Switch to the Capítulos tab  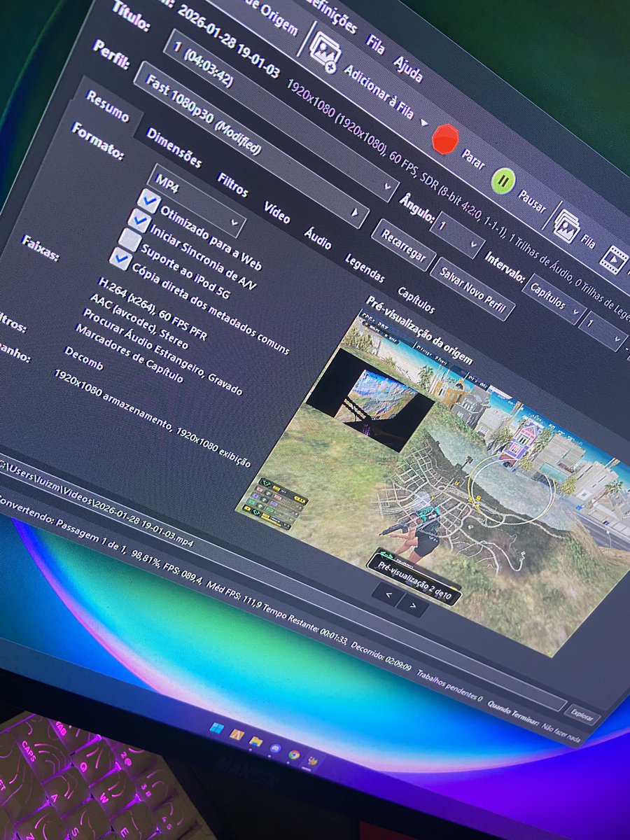416,299
